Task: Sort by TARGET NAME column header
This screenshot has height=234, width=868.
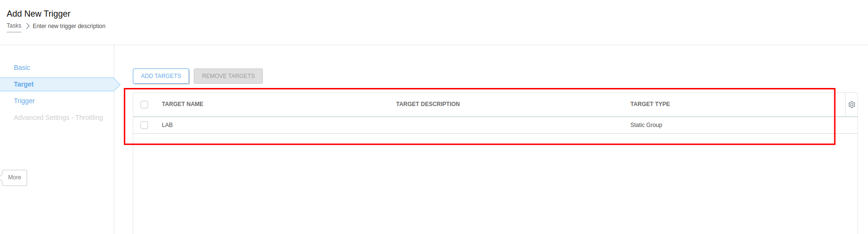Action: pyautogui.click(x=182, y=104)
